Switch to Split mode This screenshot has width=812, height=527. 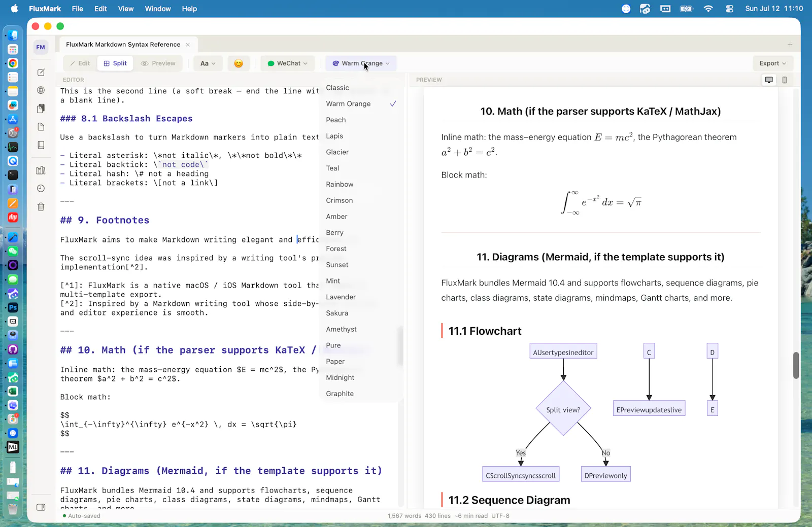coord(115,63)
